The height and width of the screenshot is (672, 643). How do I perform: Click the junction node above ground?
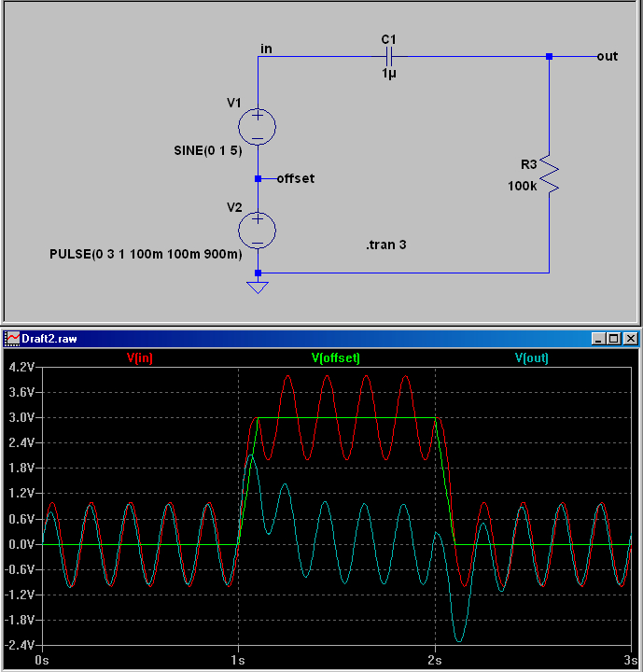(258, 273)
